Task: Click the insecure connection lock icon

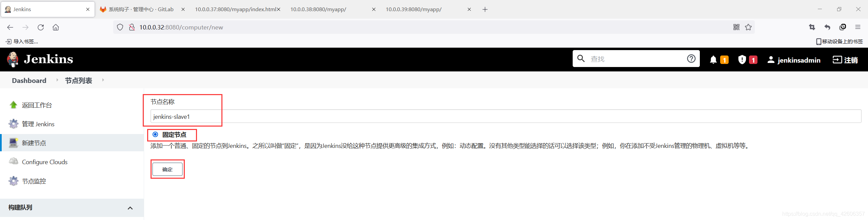Action: 132,27
